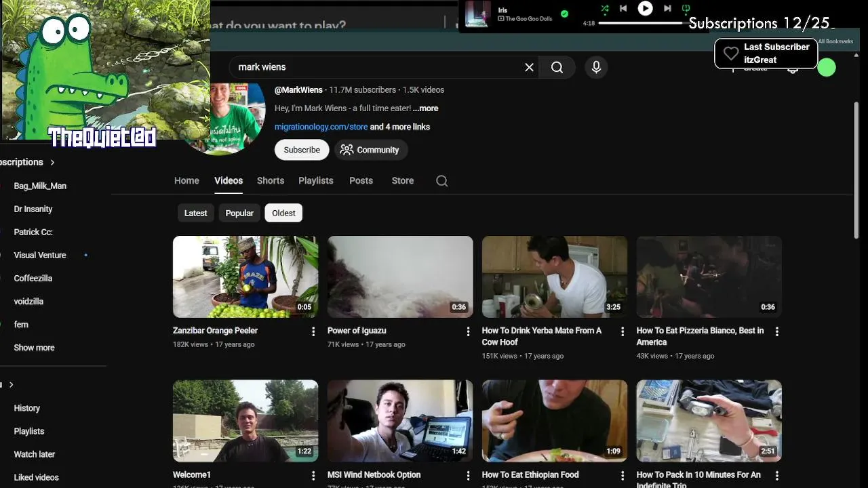Click the Power of Iguazu title
868x488 pixels.
[x=357, y=331]
